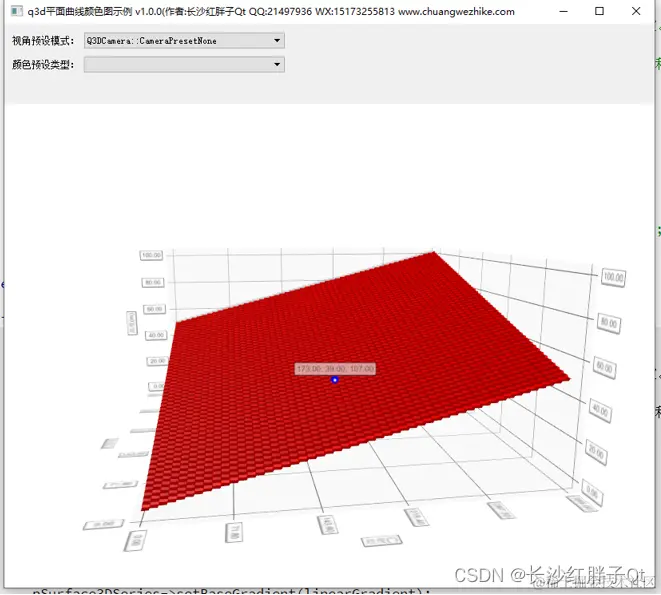Click the 40.00 label on the left vertical axis
The image size is (661, 595).
click(156, 335)
